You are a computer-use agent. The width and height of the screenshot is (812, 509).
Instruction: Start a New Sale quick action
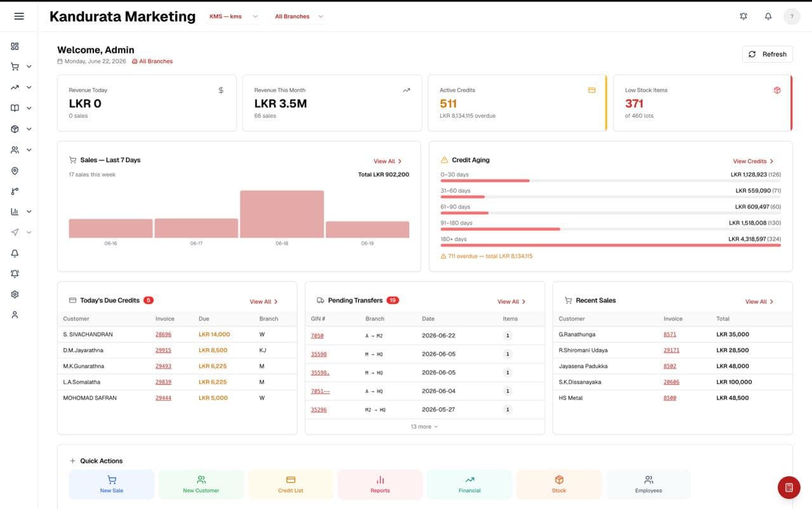pyautogui.click(x=112, y=484)
